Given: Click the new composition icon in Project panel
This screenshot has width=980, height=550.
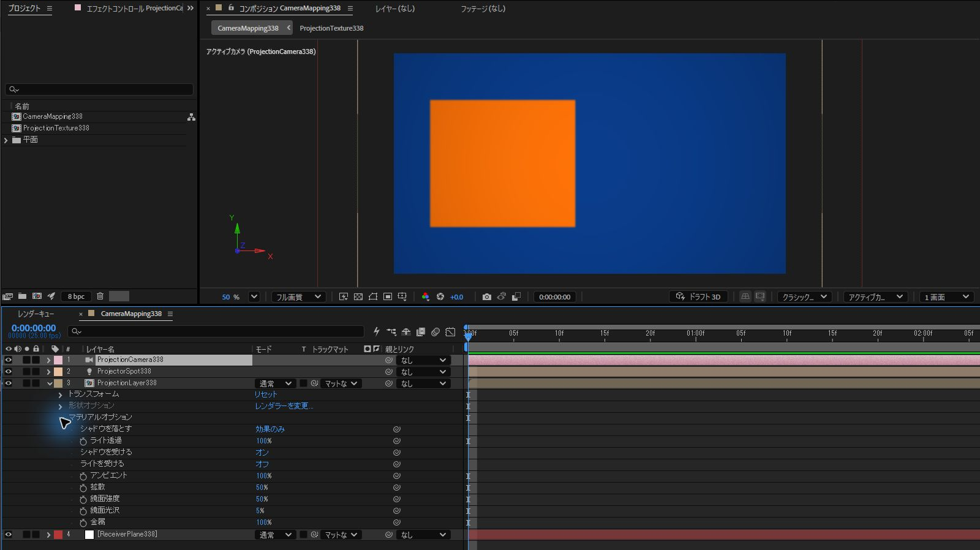Looking at the screenshot, I should [37, 296].
